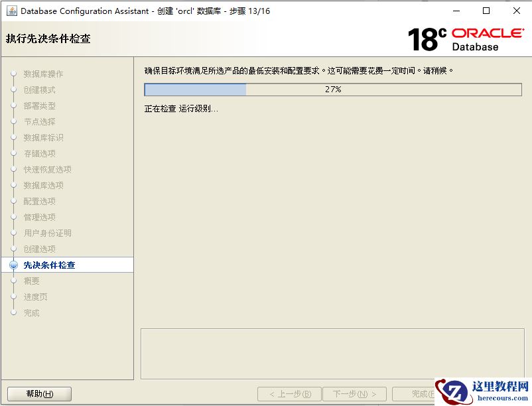
Task: Select the 部署类型 step
Action: [x=39, y=106]
